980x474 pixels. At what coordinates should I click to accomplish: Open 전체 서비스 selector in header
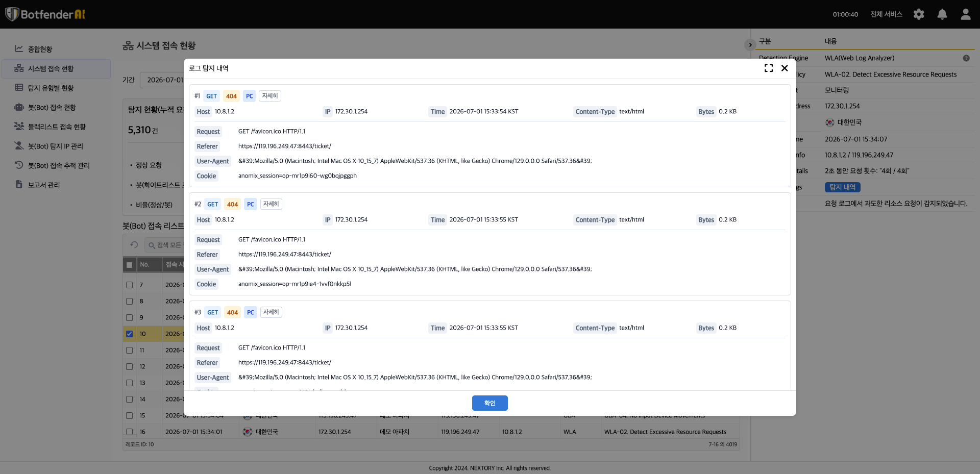(x=886, y=14)
